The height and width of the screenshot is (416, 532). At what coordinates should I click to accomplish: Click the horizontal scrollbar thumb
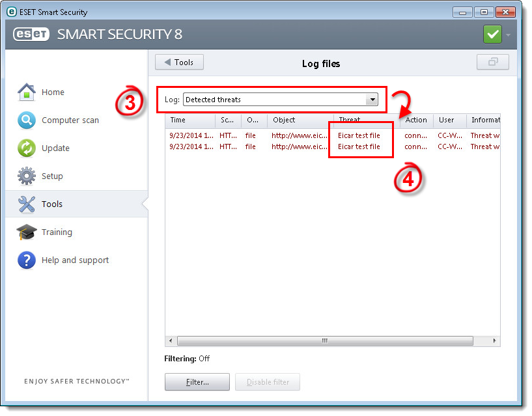(x=325, y=340)
